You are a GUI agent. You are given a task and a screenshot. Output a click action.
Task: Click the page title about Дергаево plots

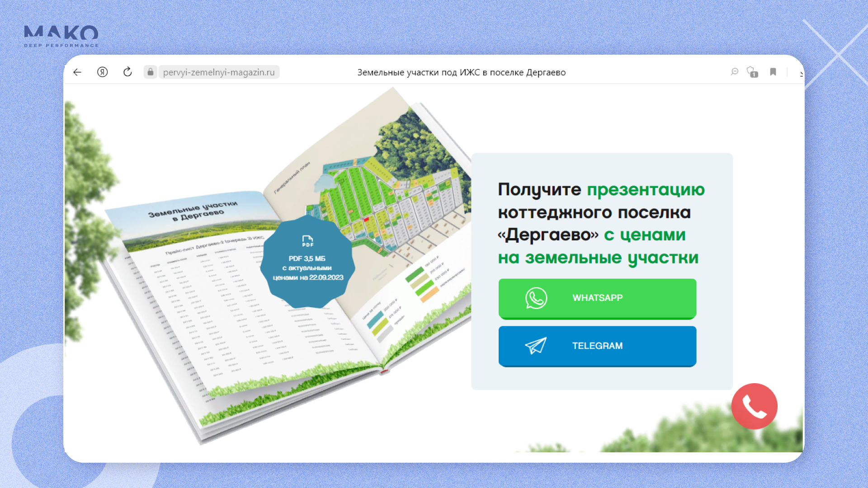tap(462, 72)
